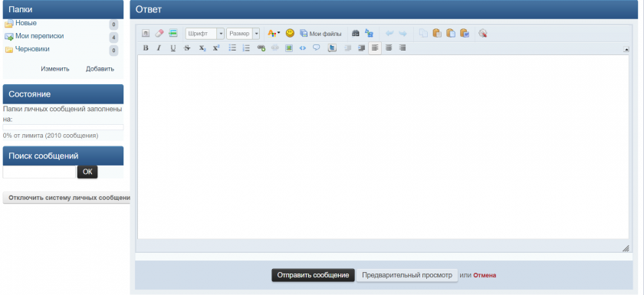Screen dimensions: 644x295
Task: Collapse the editor toolbar with the arrow
Action: coord(626,49)
